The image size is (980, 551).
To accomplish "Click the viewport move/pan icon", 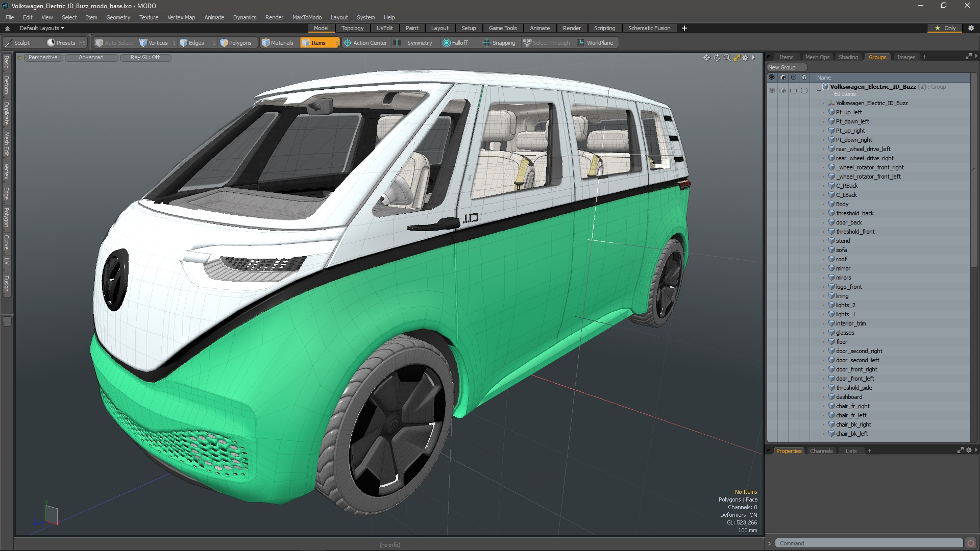I will [x=706, y=58].
